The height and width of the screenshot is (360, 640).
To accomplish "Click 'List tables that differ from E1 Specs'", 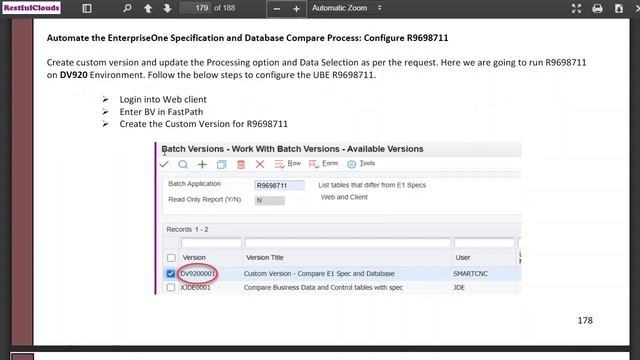I will [372, 185].
